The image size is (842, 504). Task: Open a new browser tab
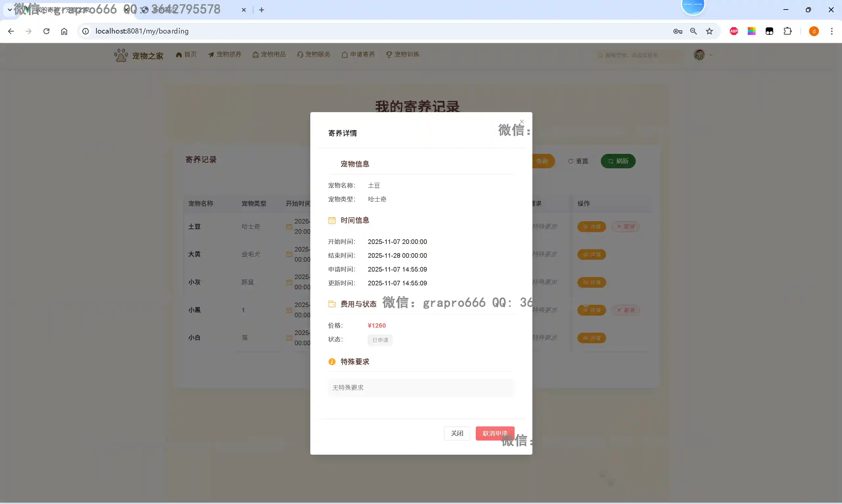(x=261, y=10)
